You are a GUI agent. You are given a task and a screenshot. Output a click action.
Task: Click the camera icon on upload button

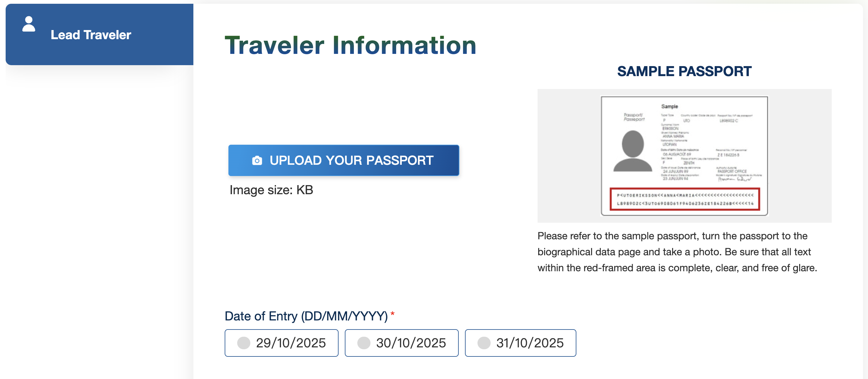coord(257,160)
